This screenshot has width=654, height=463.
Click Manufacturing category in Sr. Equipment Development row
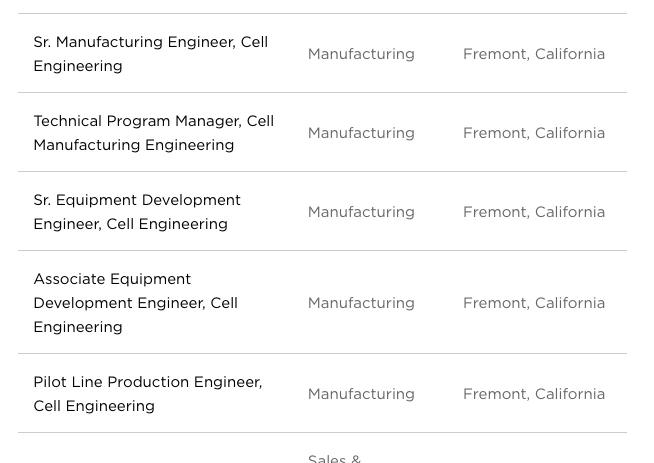[x=361, y=212]
